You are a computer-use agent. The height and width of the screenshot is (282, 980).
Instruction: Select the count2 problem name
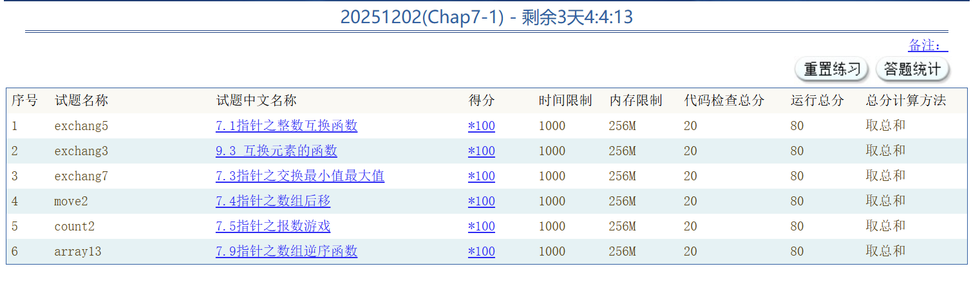click(x=74, y=226)
